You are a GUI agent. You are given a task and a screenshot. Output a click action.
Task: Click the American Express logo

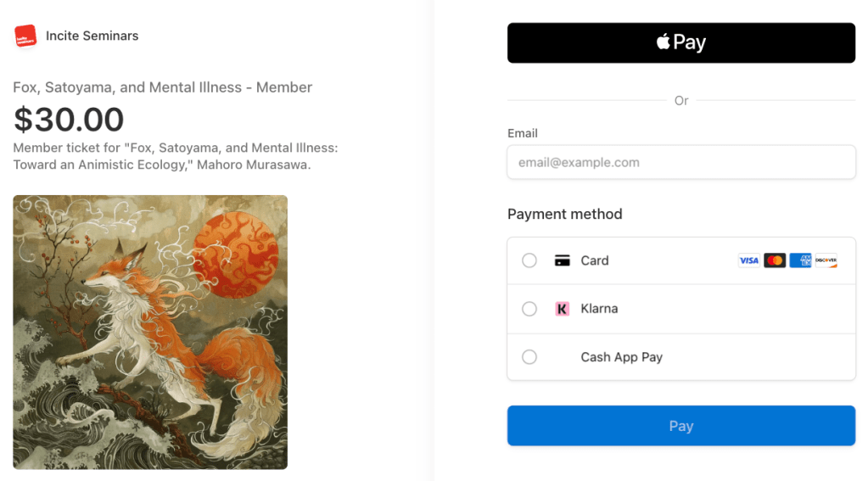(800, 260)
